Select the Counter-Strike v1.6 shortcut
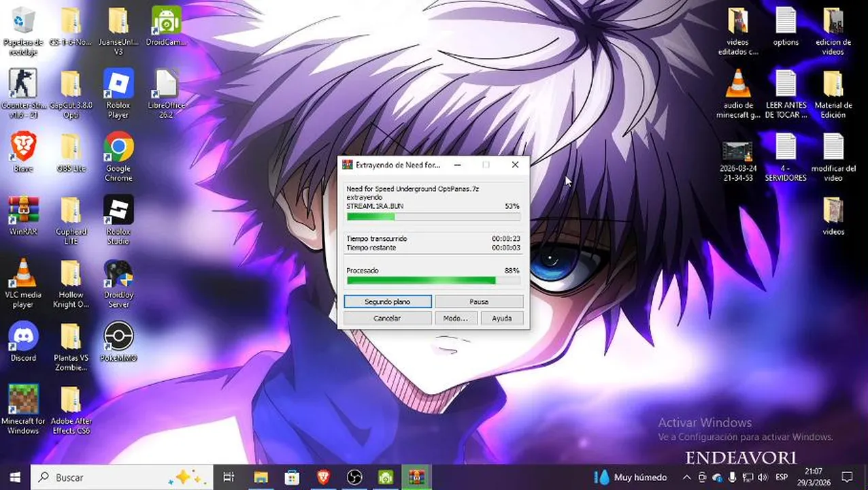The width and height of the screenshot is (868, 490). tap(23, 94)
